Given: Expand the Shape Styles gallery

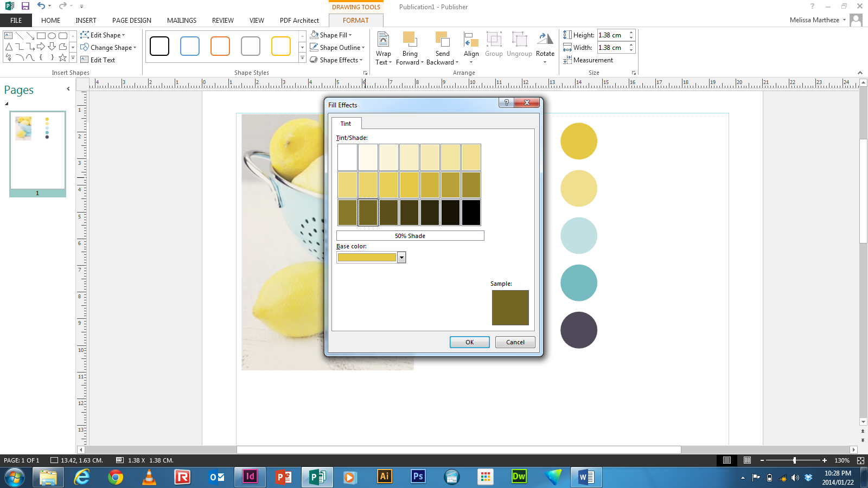Looking at the screenshot, I should pyautogui.click(x=302, y=58).
